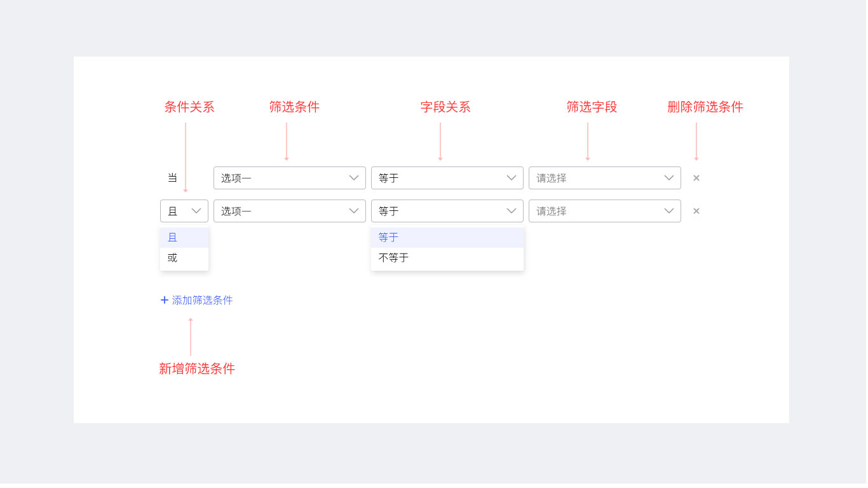The image size is (868, 488).
Task: Choose 等于 in the open dropdown list
Action: [447, 238]
